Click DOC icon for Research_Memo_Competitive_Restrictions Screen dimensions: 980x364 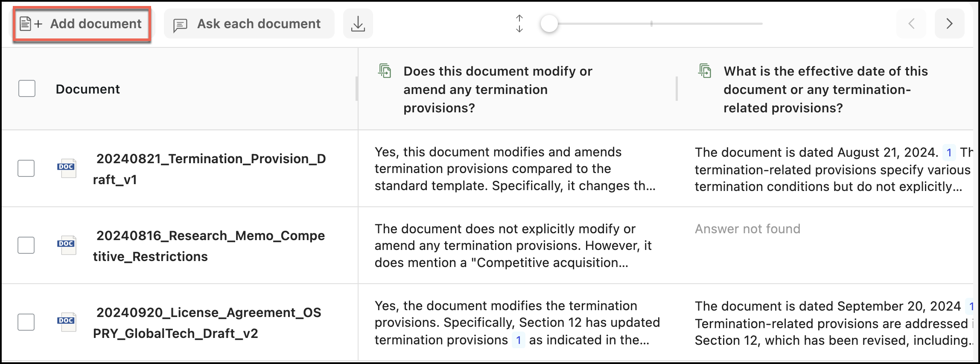pos(67,245)
